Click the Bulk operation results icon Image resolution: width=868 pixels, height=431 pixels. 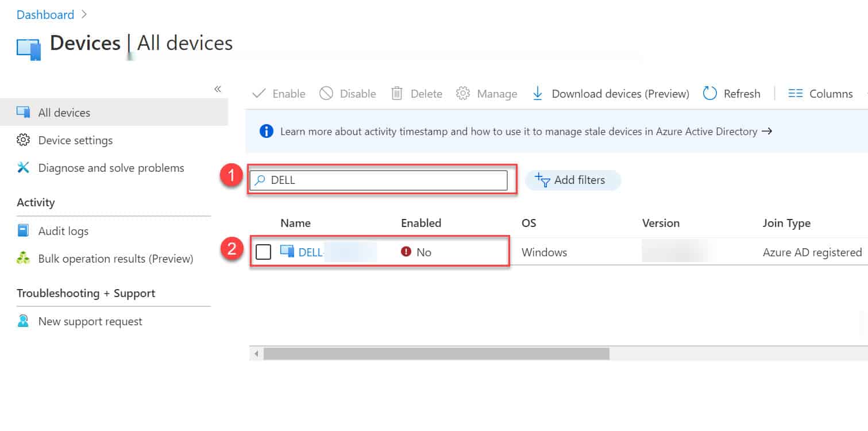coord(23,258)
